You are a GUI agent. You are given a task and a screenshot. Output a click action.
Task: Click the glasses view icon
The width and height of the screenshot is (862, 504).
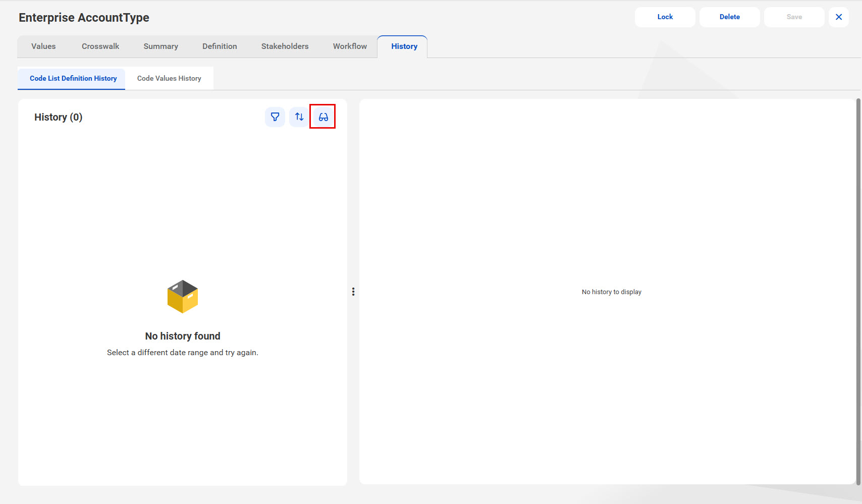[x=324, y=117]
